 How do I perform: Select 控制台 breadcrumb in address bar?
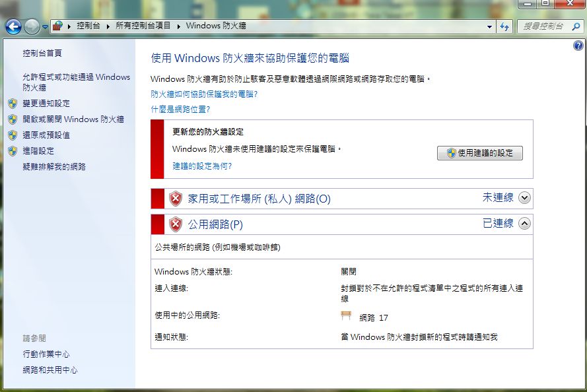(88, 26)
